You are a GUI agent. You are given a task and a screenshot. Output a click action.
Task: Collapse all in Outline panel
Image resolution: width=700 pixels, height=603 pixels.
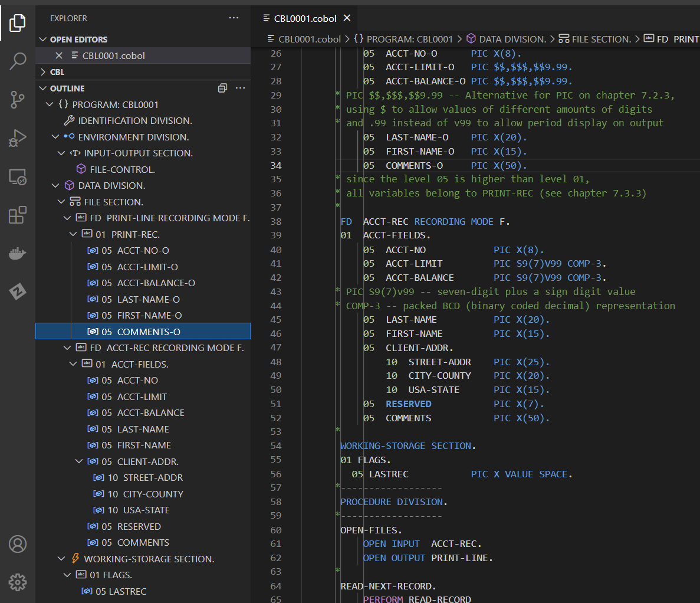point(222,88)
